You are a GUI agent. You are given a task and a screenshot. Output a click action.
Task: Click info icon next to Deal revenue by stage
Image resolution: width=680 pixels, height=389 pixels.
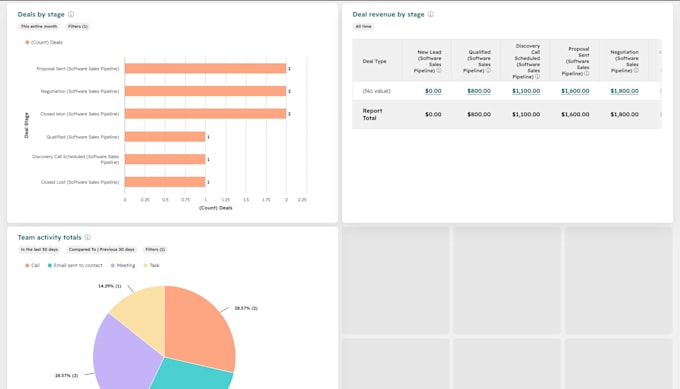(431, 14)
